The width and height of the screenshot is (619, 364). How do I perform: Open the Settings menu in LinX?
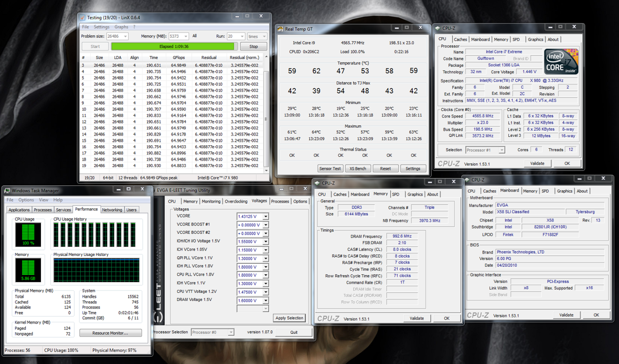[x=102, y=27]
